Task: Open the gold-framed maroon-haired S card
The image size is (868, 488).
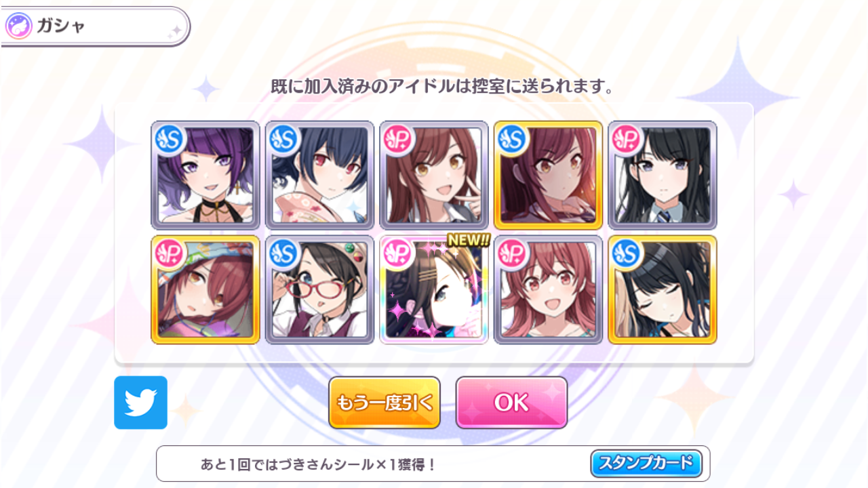Action: point(548,176)
